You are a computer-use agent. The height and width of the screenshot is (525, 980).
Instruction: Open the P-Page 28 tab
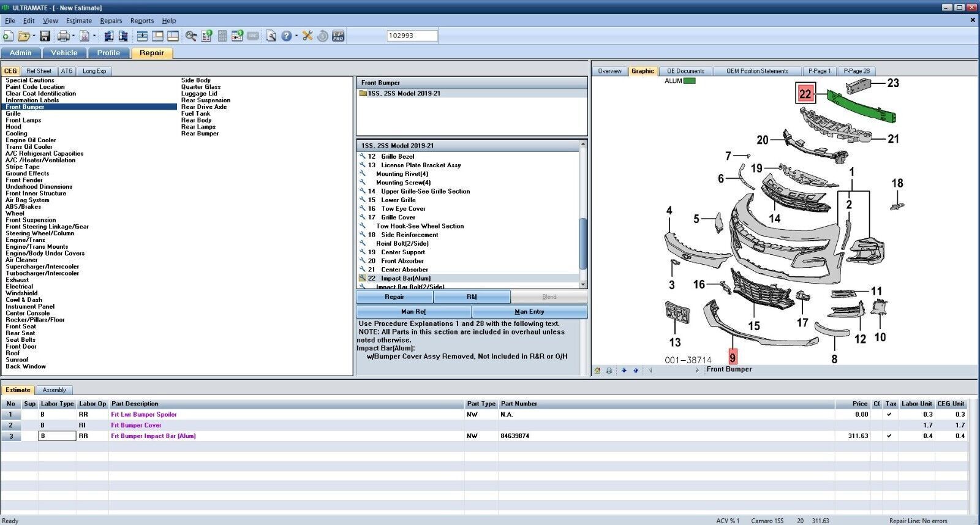(x=856, y=71)
